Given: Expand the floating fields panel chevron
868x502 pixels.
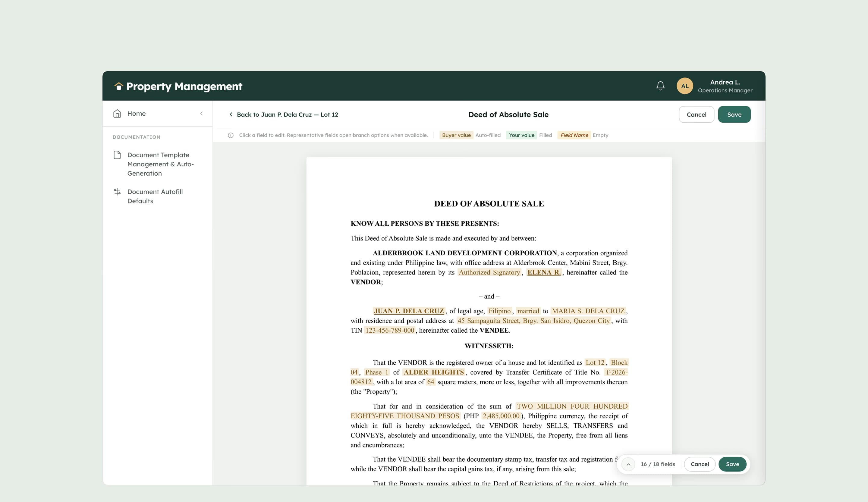Looking at the screenshot, I should (x=628, y=464).
